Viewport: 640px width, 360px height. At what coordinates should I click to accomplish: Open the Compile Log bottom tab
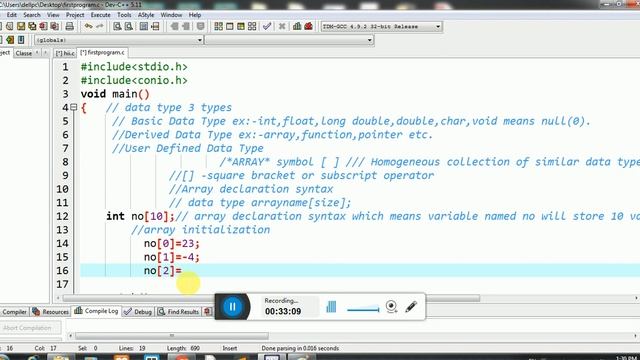[x=96, y=311]
